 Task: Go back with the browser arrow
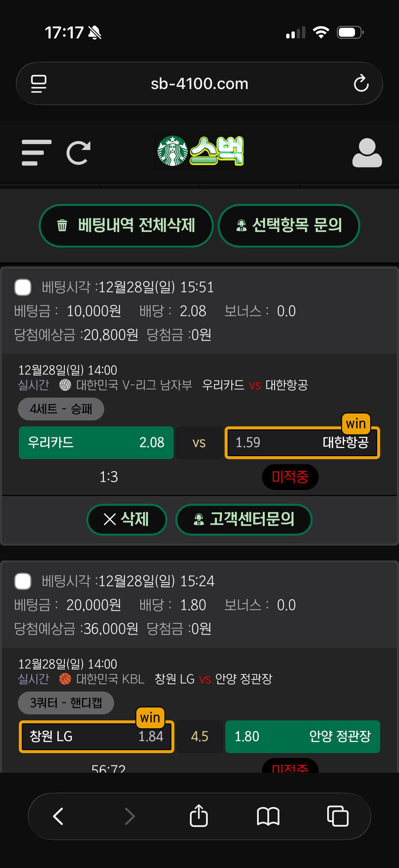coord(58,816)
